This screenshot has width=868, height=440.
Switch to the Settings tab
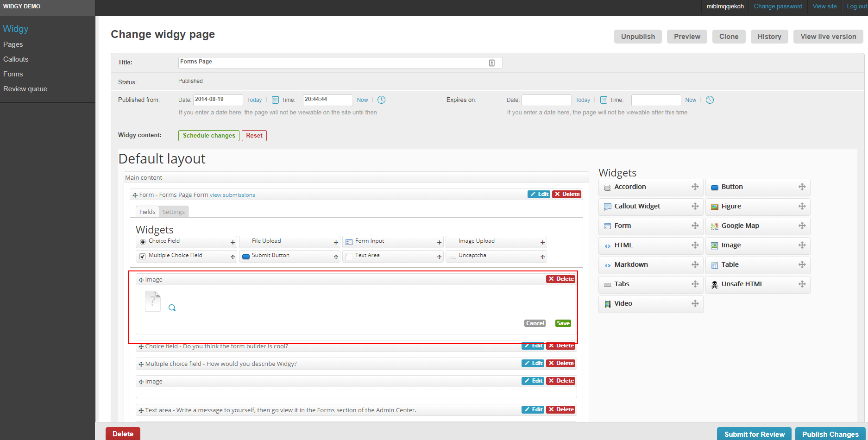point(173,212)
